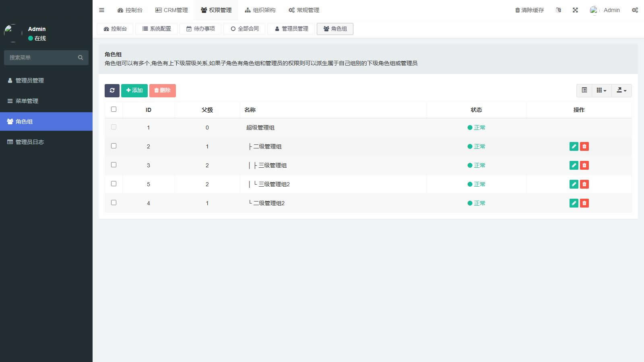The image size is (644, 362).
Task: Focus the 搜索菜单 search field
Action: [40, 58]
